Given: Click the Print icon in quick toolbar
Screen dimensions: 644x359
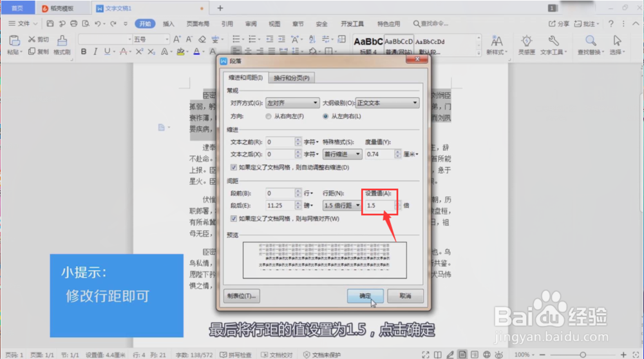Looking at the screenshot, I should click(73, 23).
